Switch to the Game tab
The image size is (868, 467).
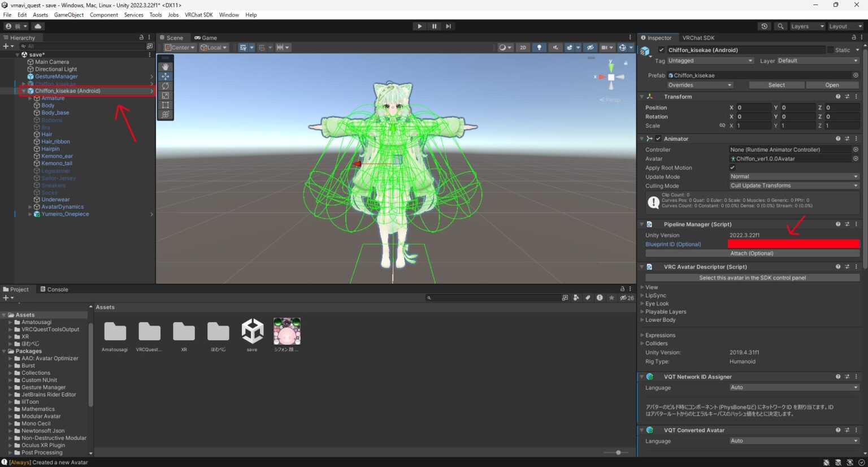click(206, 37)
